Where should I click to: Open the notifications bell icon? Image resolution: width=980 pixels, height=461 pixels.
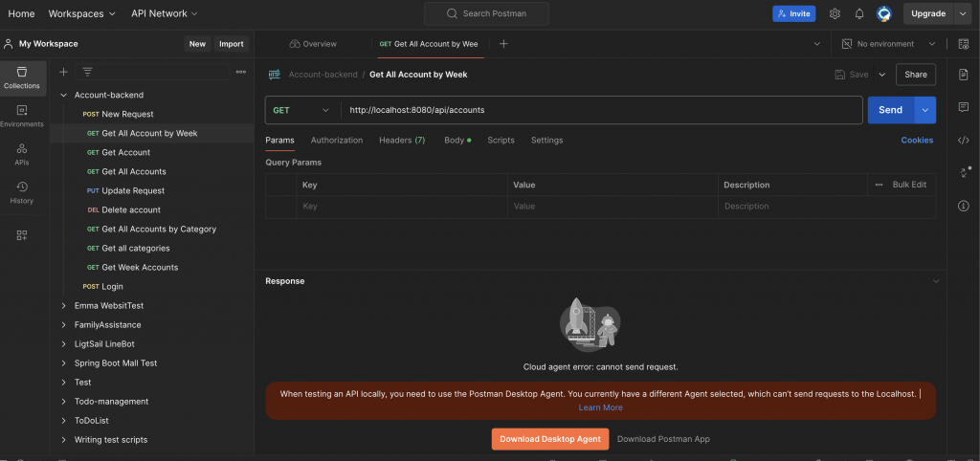point(859,13)
